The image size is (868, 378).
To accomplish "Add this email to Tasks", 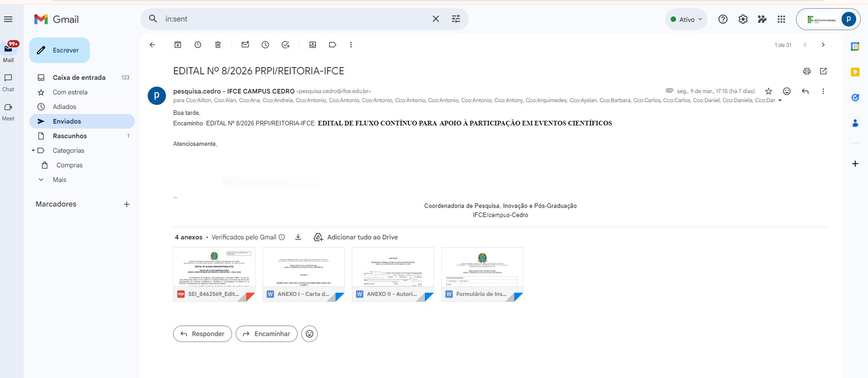I will [285, 45].
